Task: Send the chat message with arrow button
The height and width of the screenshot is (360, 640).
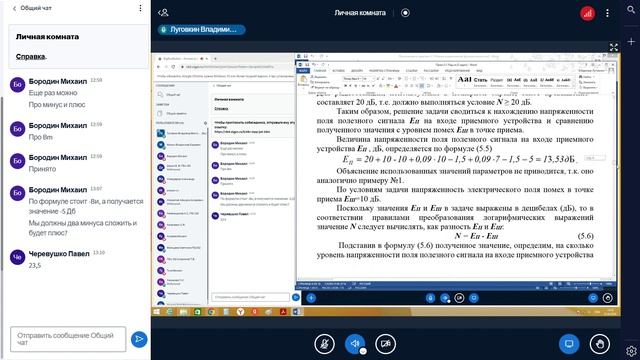Action: (139, 339)
